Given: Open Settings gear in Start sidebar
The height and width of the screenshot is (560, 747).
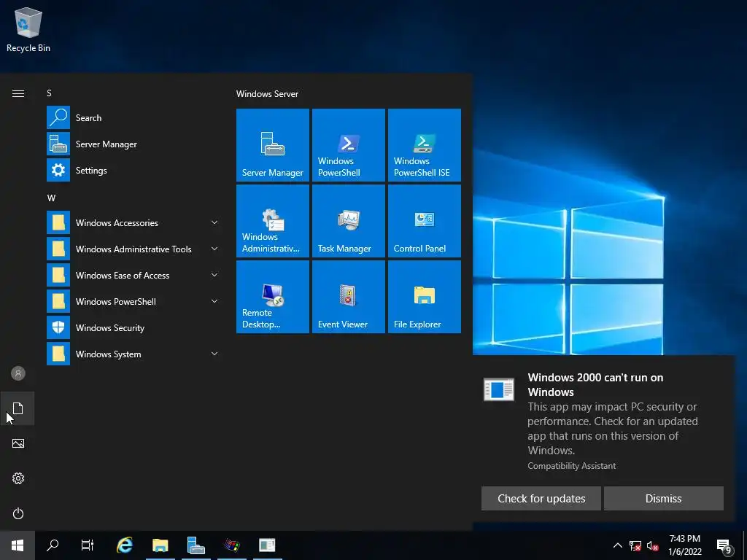Looking at the screenshot, I should (18, 478).
